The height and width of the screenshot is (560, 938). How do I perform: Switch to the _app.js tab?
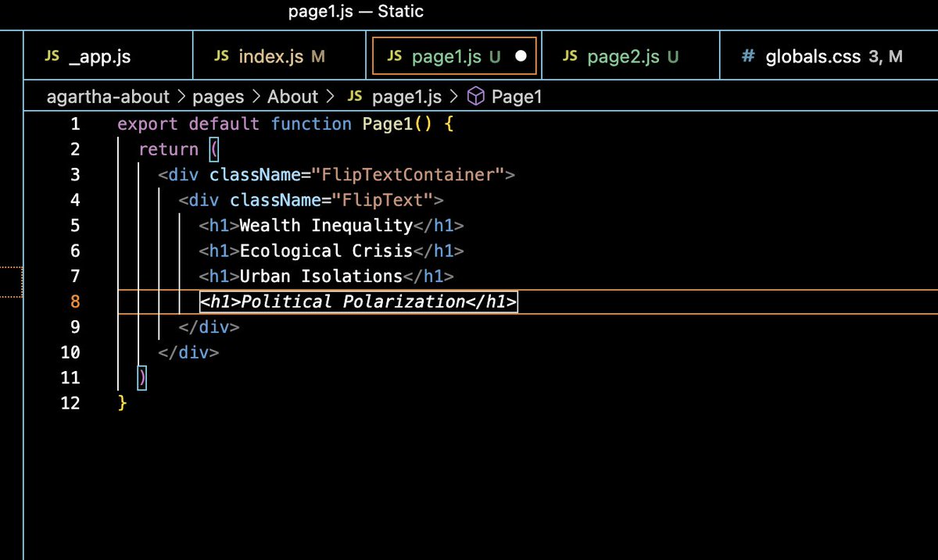point(108,56)
